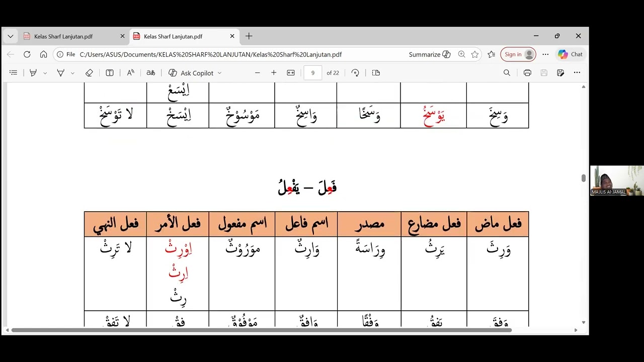Click the MAJLIS AL-JAMAL video thumbnail
Image resolution: width=644 pixels, height=362 pixels.
(617, 180)
